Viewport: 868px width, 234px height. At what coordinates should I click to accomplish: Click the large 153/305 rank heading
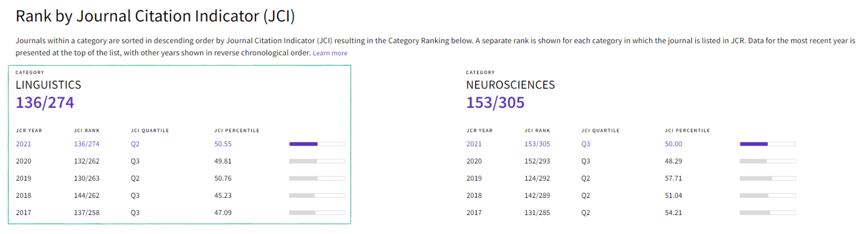[495, 103]
